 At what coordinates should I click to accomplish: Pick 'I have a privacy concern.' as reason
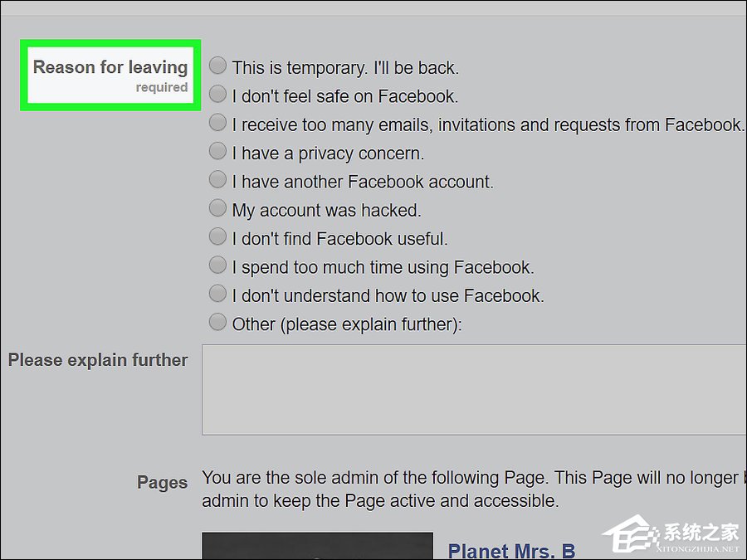217,150
